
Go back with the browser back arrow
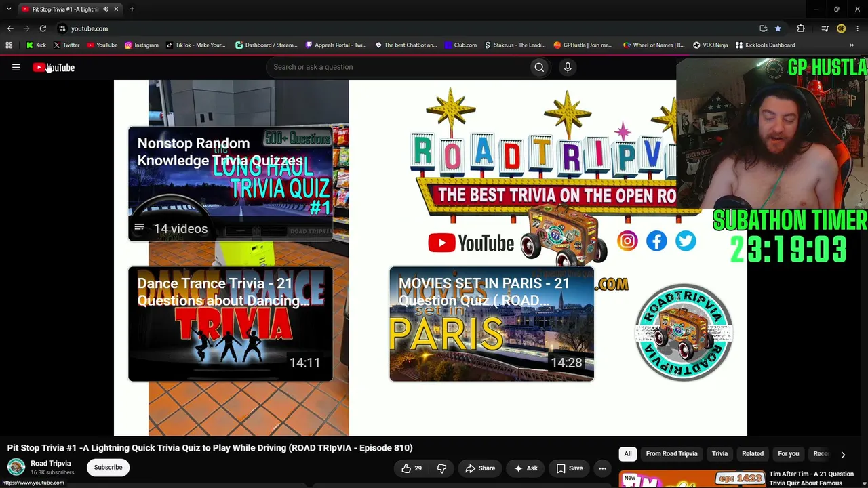click(x=10, y=28)
